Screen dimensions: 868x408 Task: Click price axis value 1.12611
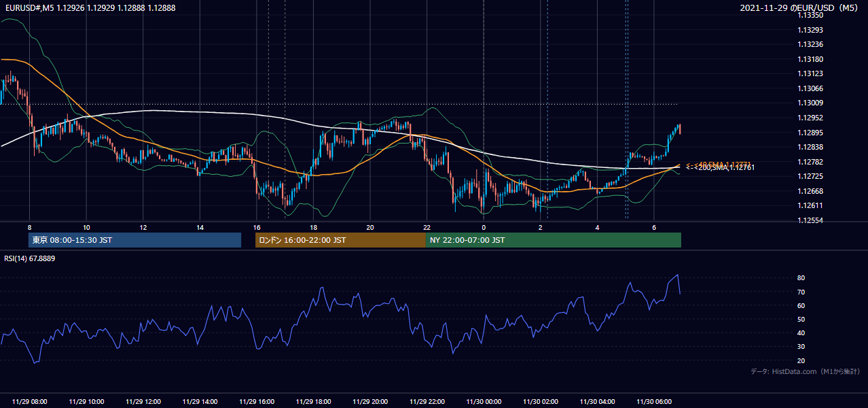pyautogui.click(x=810, y=205)
